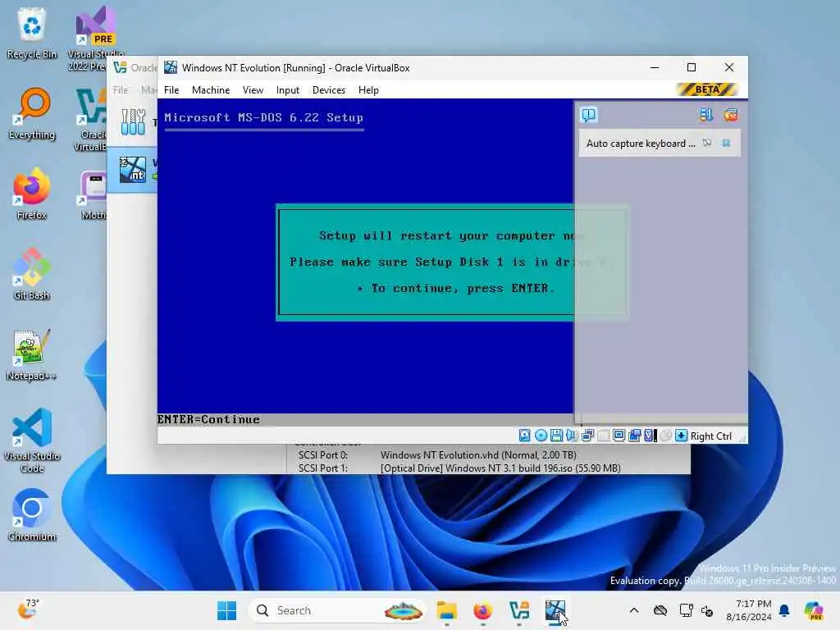Screen dimensions: 840x630
Task: Open the Machine menu
Action: click(211, 90)
